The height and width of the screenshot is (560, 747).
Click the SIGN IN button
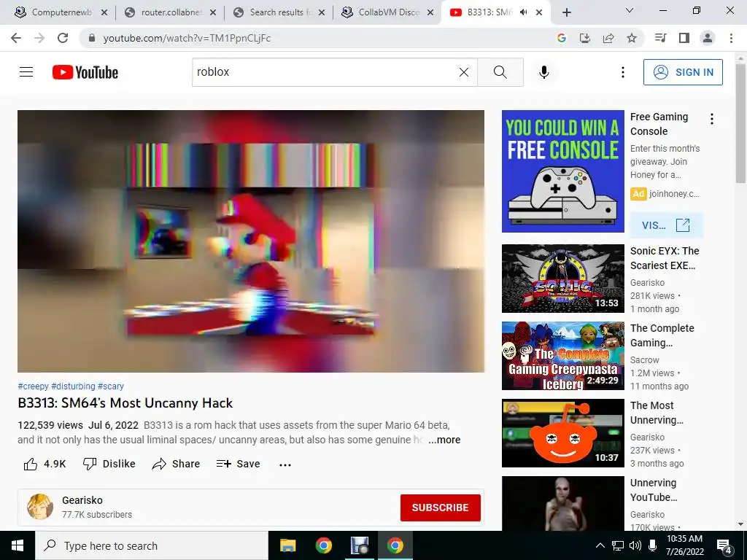[x=683, y=72]
